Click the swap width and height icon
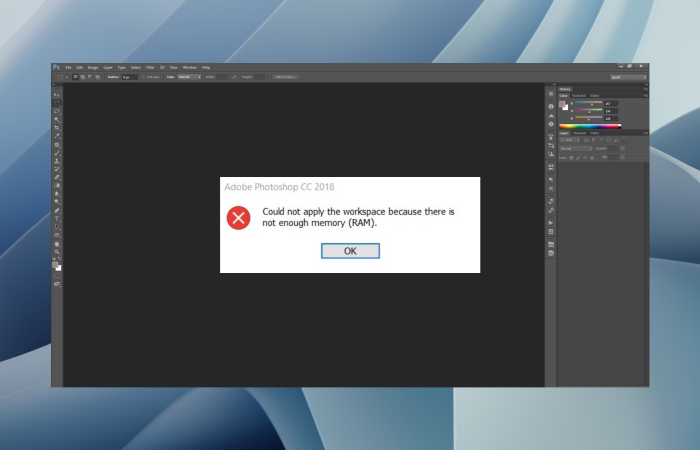This screenshot has height=450, width=700. coord(234,77)
